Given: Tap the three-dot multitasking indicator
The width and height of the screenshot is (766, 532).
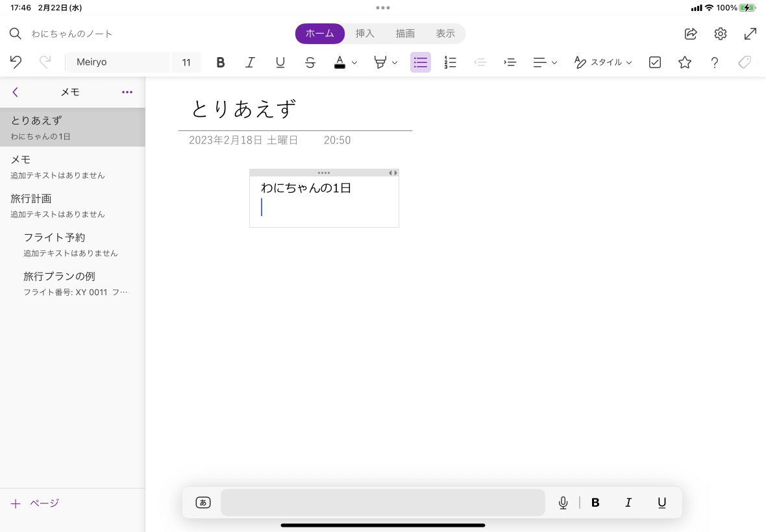Looking at the screenshot, I should [x=383, y=8].
